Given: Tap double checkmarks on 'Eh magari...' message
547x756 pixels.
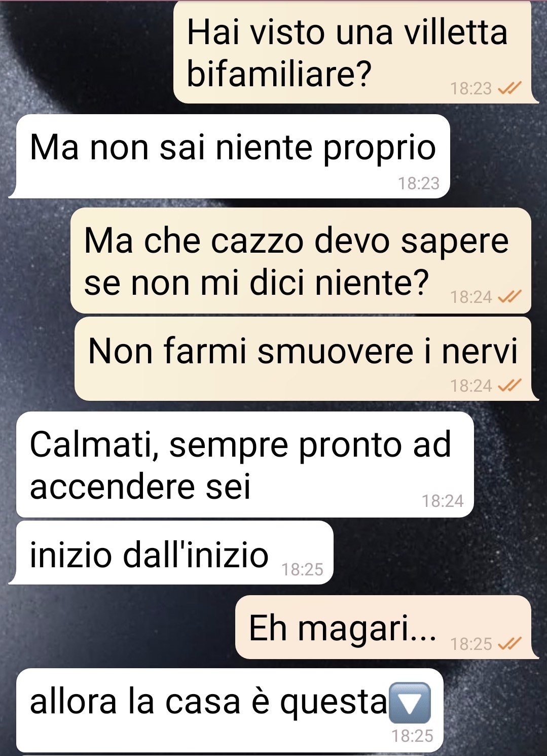Looking at the screenshot, I should point(509,644).
